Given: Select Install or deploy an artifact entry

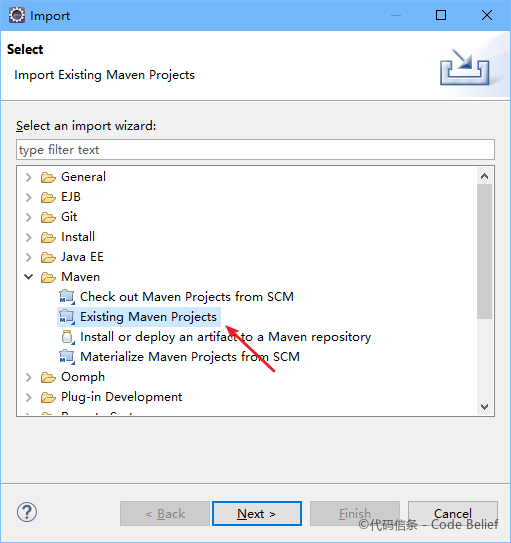Looking at the screenshot, I should [x=225, y=337].
